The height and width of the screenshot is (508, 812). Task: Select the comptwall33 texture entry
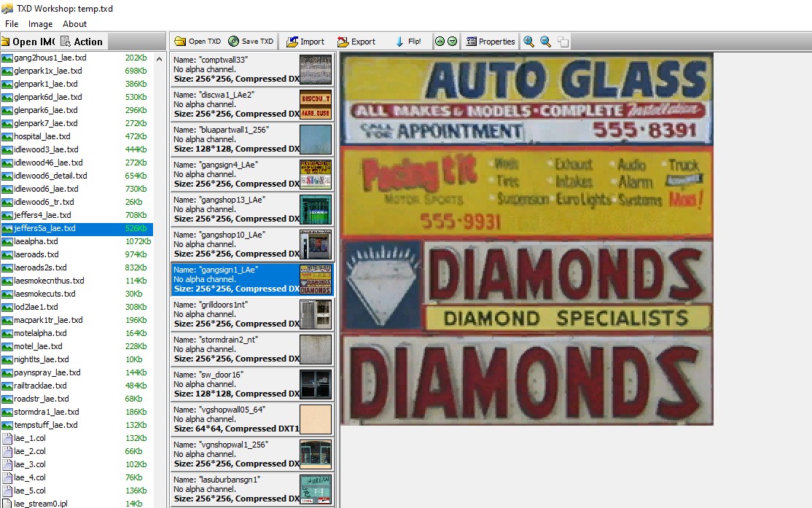click(x=252, y=69)
